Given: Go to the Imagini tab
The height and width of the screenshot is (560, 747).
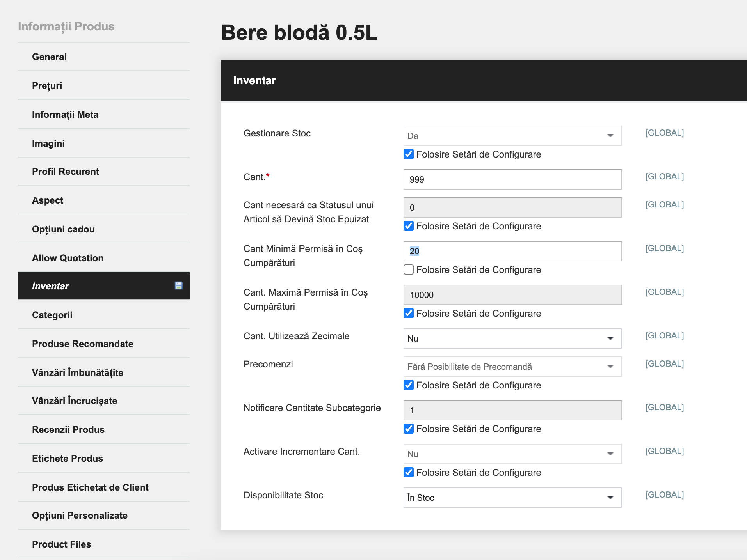Looking at the screenshot, I should coord(104,144).
